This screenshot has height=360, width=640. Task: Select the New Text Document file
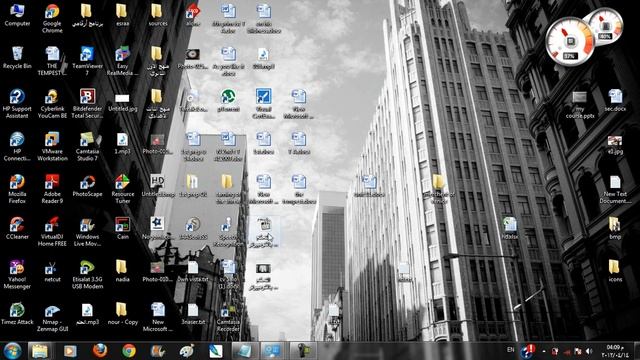pyautogui.click(x=615, y=190)
